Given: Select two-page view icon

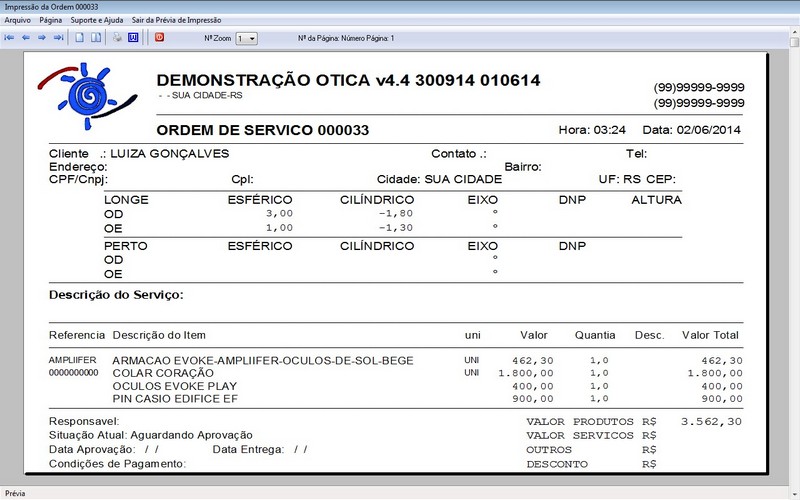Looking at the screenshot, I should [x=96, y=38].
